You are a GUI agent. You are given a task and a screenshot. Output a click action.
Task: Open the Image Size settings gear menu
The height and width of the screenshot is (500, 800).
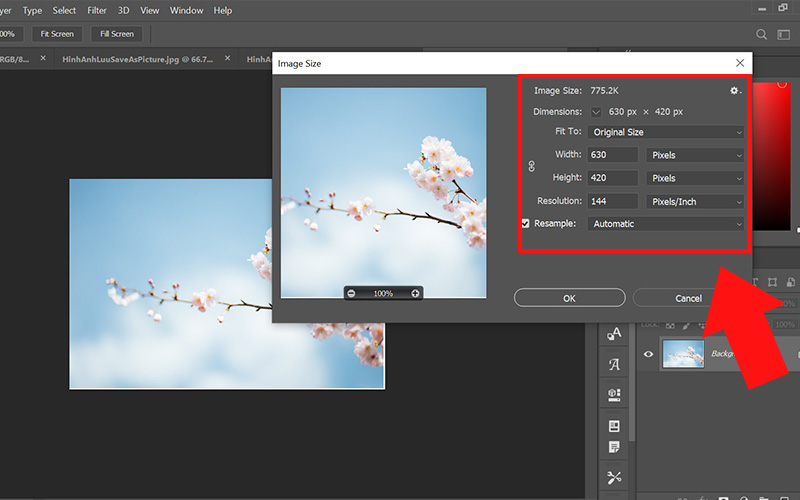pyautogui.click(x=735, y=90)
